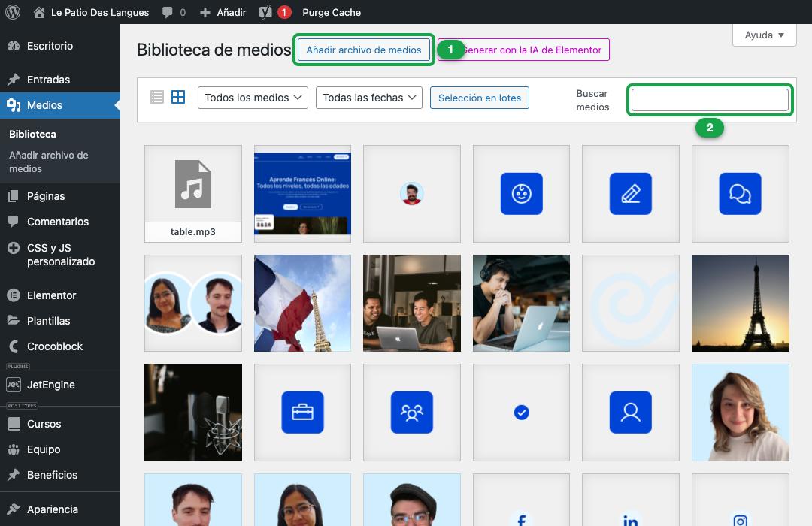This screenshot has width=812, height=526.
Task: Select the blue baby face icon thumbnail
Action: click(522, 194)
